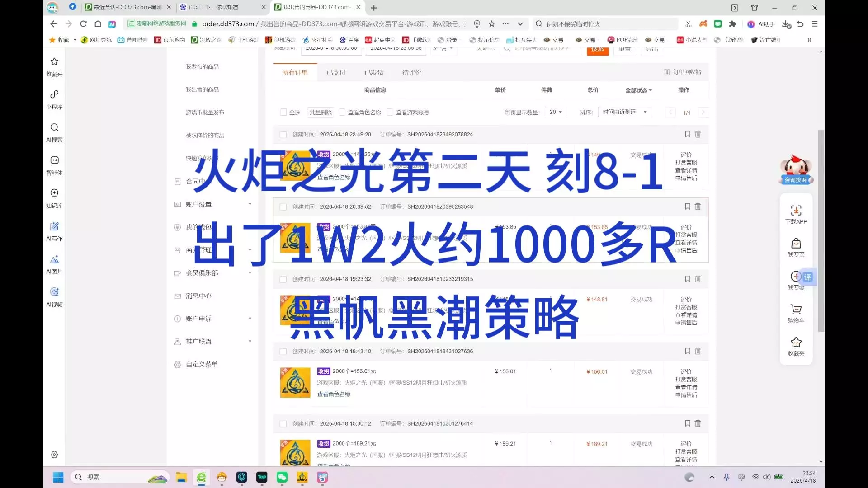Open the 收藏夹 star icon in sidebar

pyautogui.click(x=54, y=61)
